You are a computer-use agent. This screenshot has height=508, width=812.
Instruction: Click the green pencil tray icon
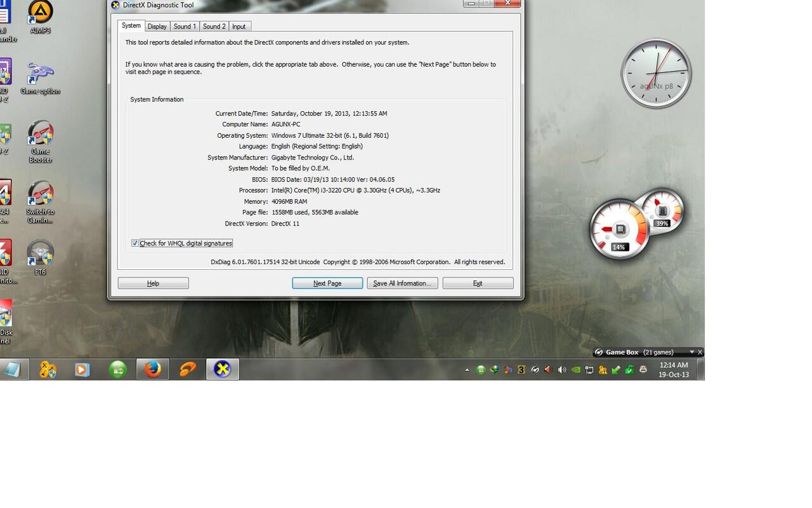(616, 370)
